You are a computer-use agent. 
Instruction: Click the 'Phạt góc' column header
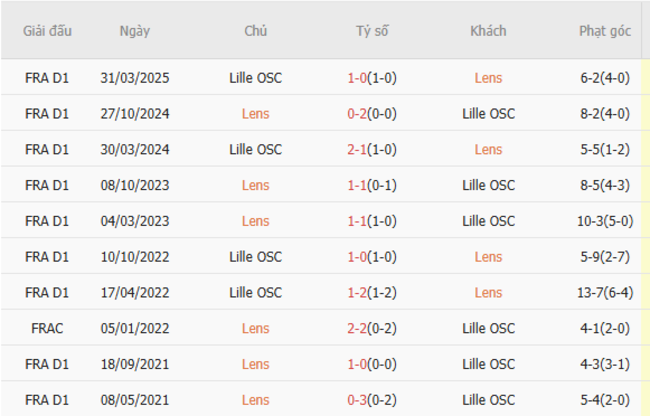tap(605, 31)
